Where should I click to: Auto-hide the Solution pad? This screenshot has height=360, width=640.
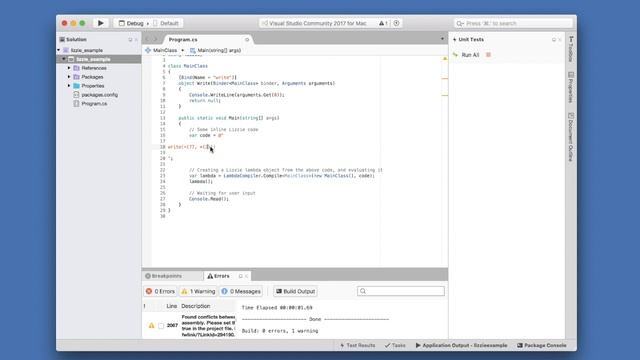click(130, 40)
